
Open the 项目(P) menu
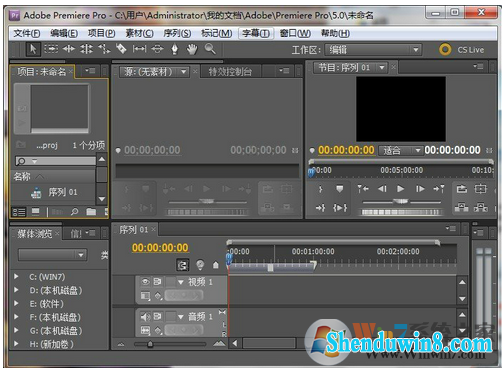102,33
